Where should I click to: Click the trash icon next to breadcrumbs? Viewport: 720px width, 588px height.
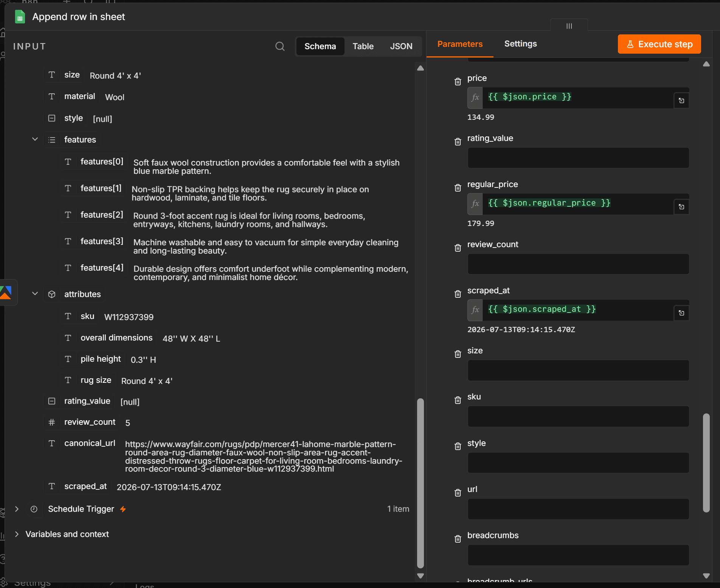pos(458,539)
